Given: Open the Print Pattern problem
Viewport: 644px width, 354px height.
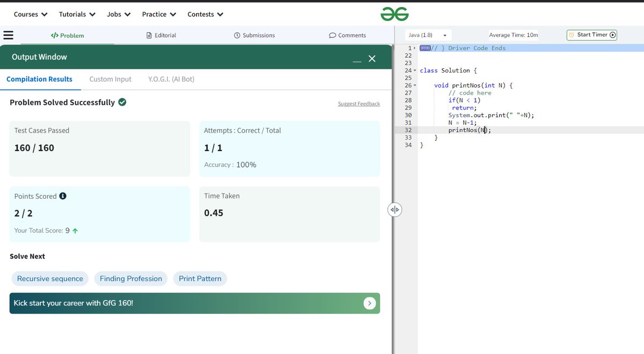Looking at the screenshot, I should click(x=200, y=279).
